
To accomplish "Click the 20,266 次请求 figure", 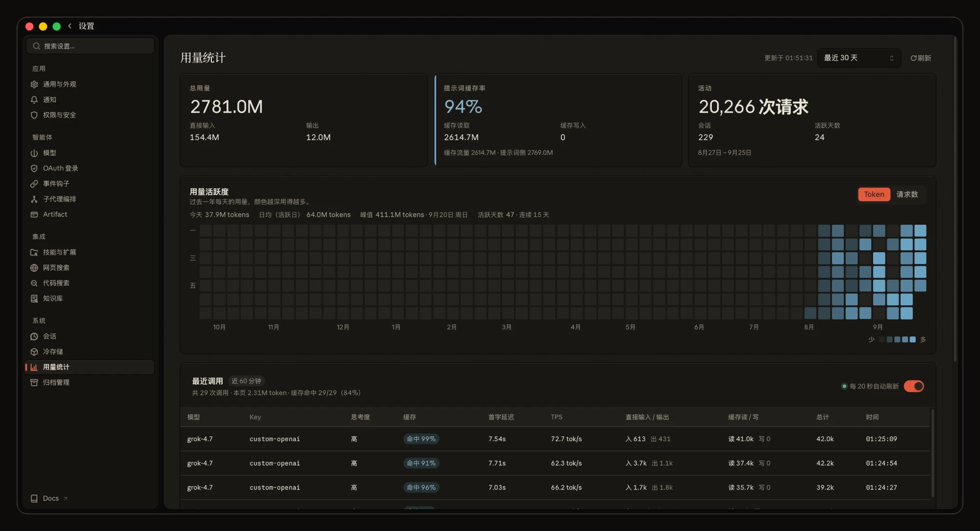I will coord(753,107).
